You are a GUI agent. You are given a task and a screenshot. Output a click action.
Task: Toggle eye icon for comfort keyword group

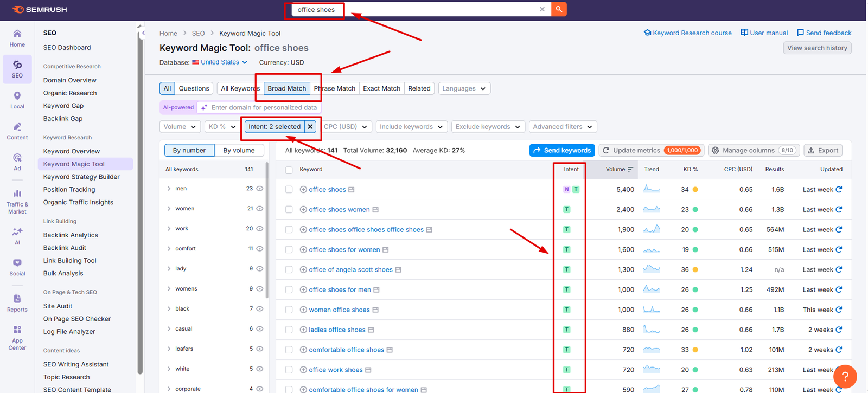(260, 248)
